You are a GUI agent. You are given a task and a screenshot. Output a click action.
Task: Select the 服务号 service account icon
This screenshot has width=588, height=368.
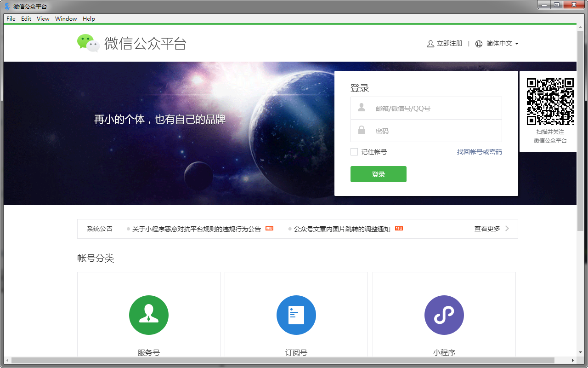coord(149,315)
